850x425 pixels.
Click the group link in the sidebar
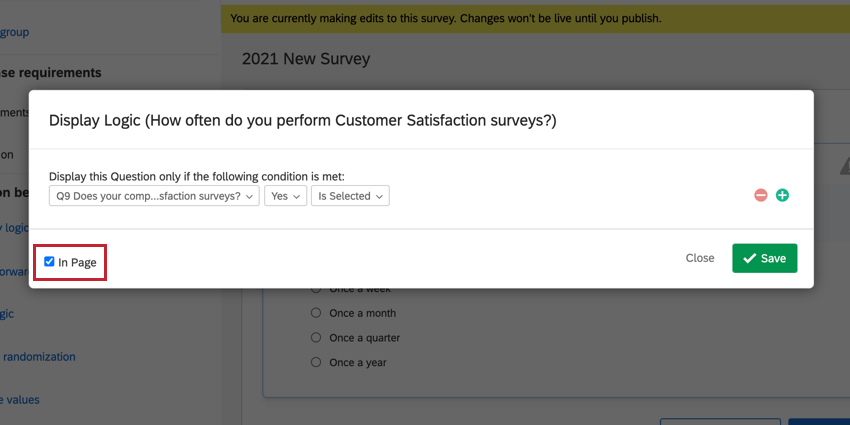click(14, 32)
